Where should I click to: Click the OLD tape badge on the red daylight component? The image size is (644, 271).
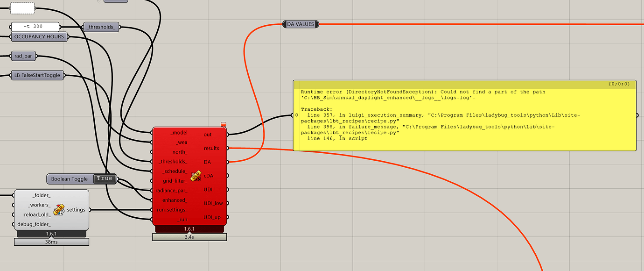coord(195,177)
